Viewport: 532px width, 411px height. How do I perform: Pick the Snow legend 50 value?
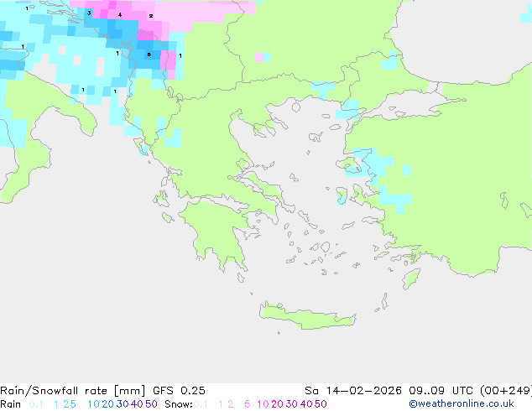pos(321,404)
